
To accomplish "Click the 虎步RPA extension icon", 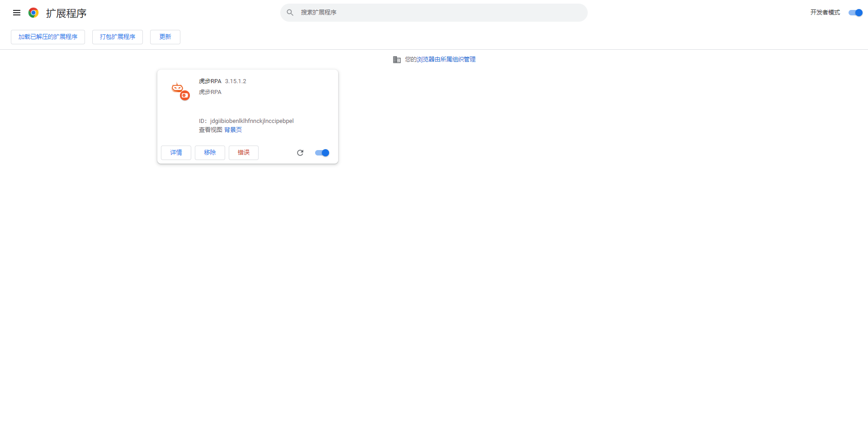I will tap(180, 91).
